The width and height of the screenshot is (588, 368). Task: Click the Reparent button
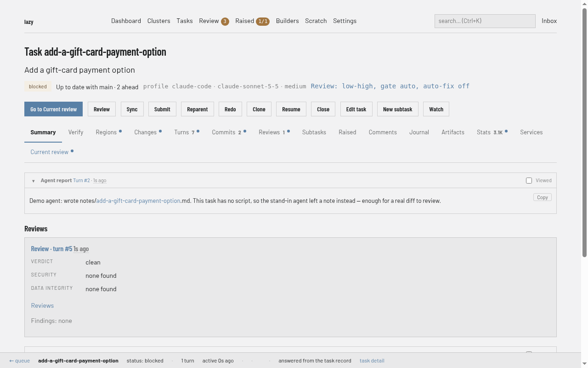coord(198,109)
